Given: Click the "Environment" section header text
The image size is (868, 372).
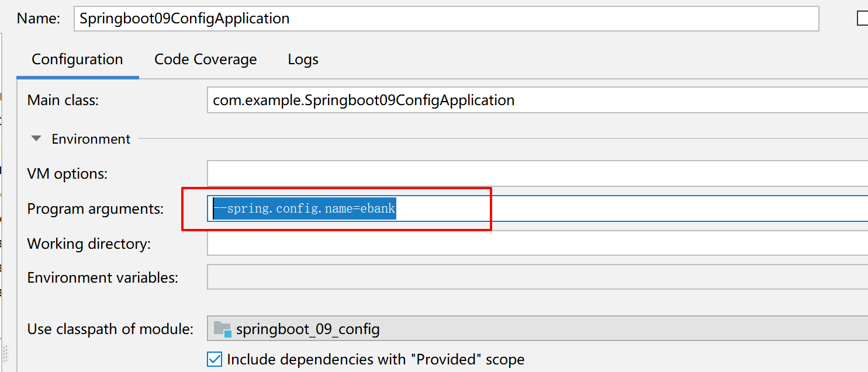Looking at the screenshot, I should point(91,139).
